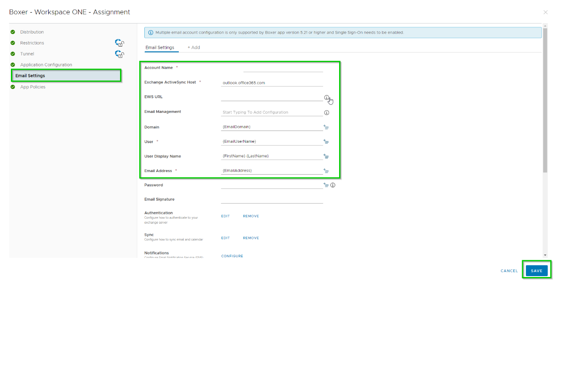The width and height of the screenshot is (588, 366).
Task: Click the info icon beside EWS URL
Action: tap(327, 97)
